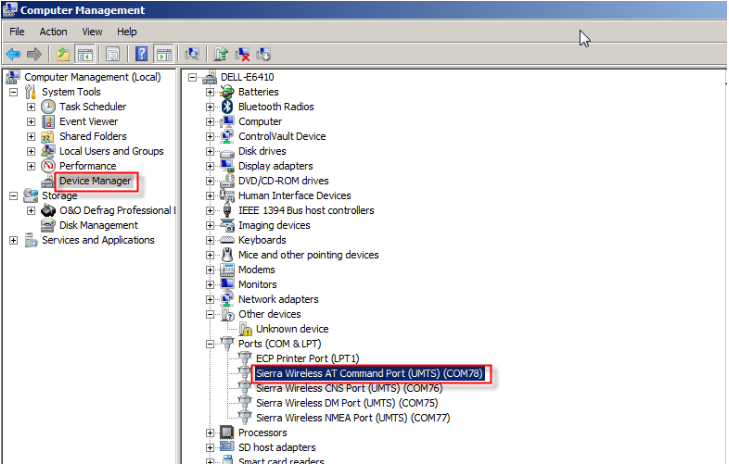The height and width of the screenshot is (466, 729).
Task: Expand Services and Applications node
Action: (14, 240)
